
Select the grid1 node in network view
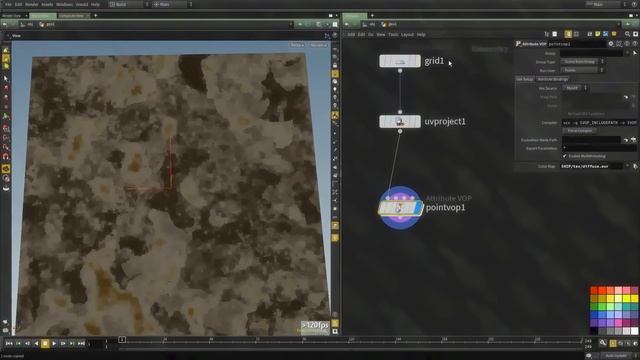click(400, 61)
